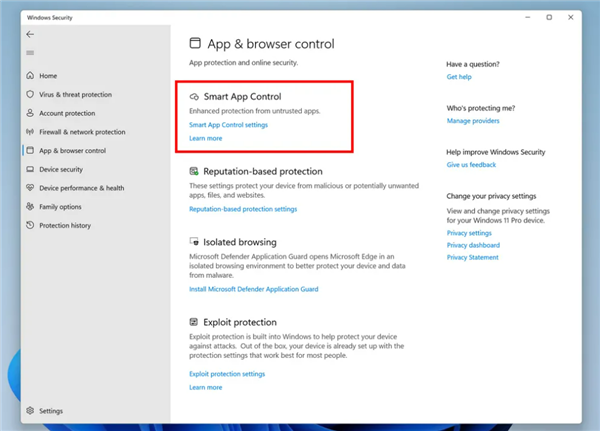The height and width of the screenshot is (431, 600).
Task: Click the Virus & threat protection shield icon
Action: click(x=30, y=94)
